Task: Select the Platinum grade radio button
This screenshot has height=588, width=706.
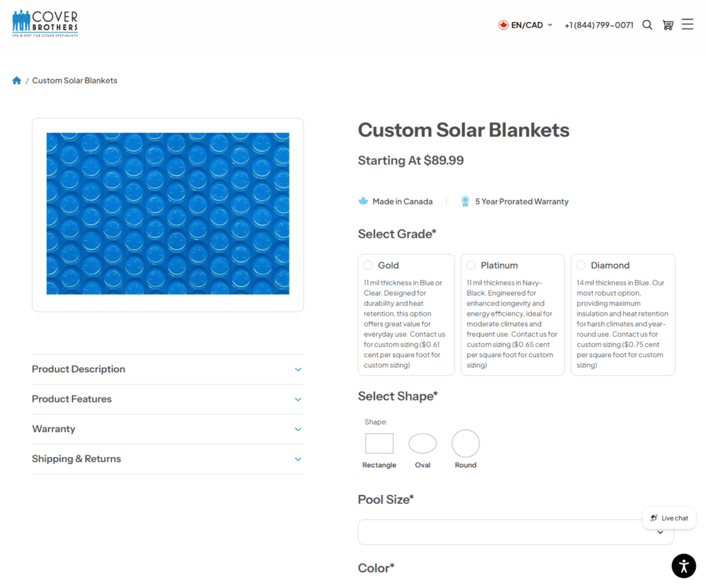Action: (471, 265)
